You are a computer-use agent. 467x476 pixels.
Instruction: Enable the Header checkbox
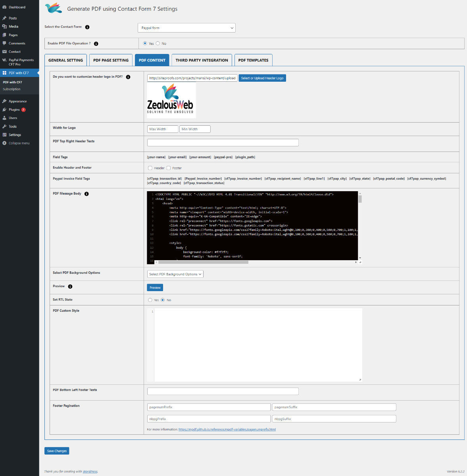pos(150,168)
